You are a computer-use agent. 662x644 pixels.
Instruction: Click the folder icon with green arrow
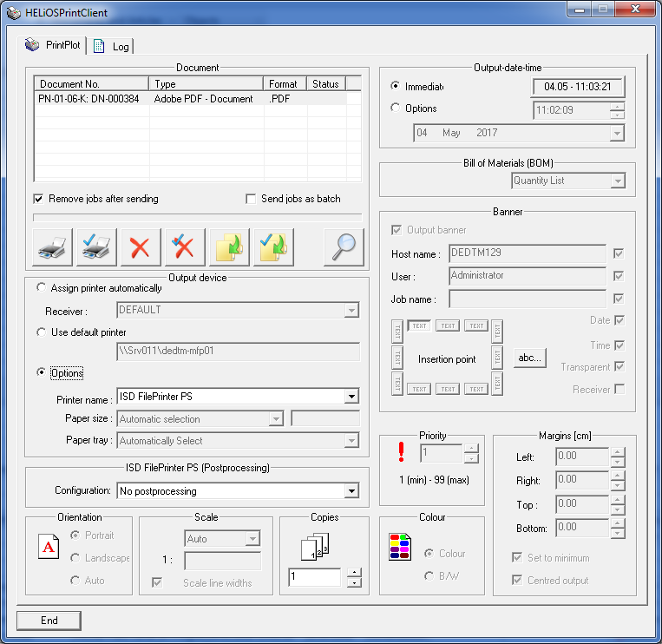point(228,247)
